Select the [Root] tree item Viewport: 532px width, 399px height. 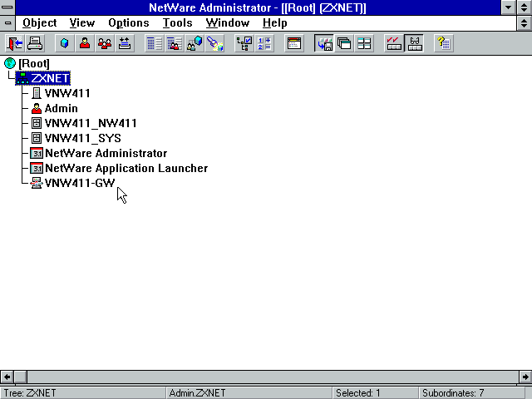click(x=34, y=63)
